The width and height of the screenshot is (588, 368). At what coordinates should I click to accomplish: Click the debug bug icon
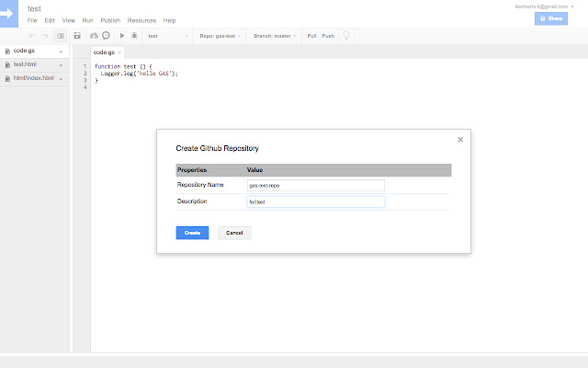(x=134, y=36)
